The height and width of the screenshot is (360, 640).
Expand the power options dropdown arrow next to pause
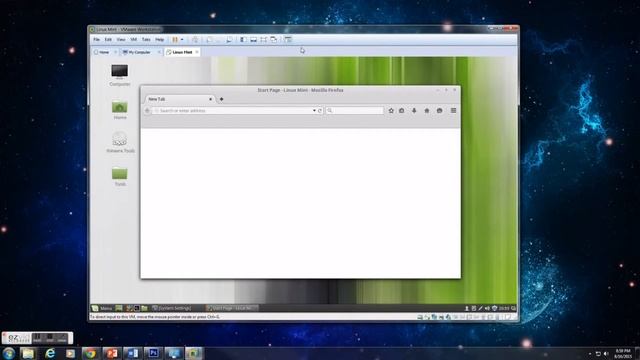pos(182,40)
